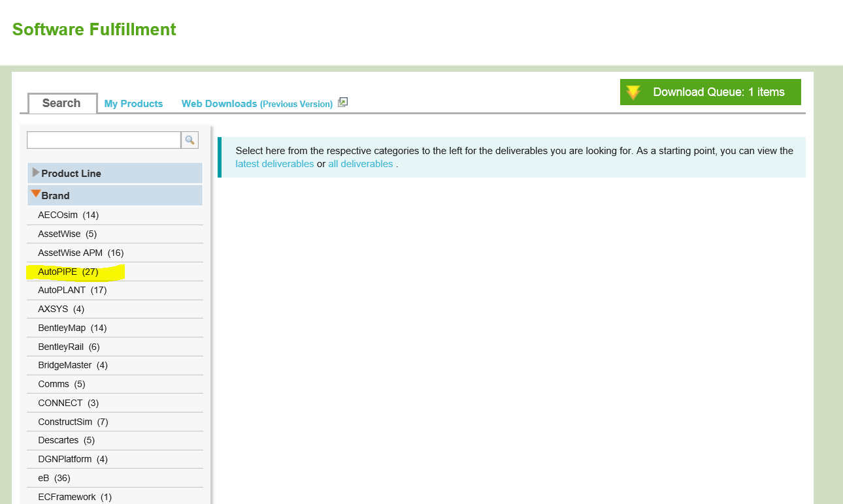Click the Software Fulfillment heading

[94, 29]
